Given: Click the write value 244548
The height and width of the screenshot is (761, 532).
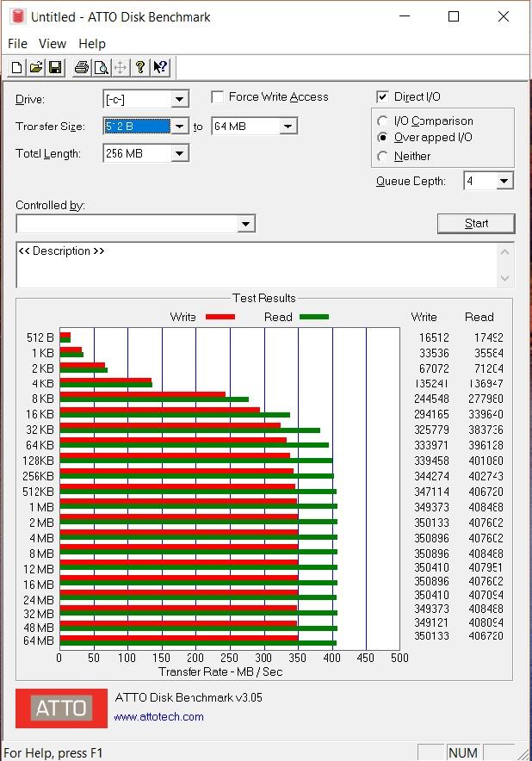Looking at the screenshot, I should pyautogui.click(x=431, y=399).
